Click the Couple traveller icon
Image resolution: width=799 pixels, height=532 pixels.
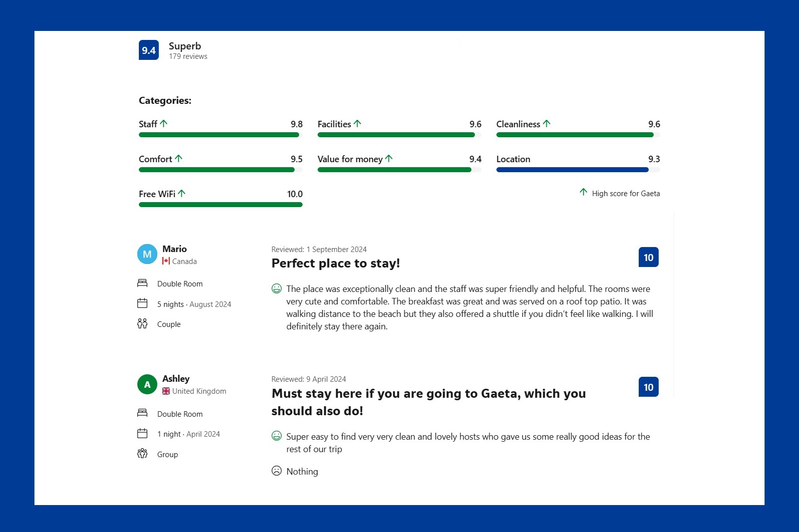coord(142,323)
